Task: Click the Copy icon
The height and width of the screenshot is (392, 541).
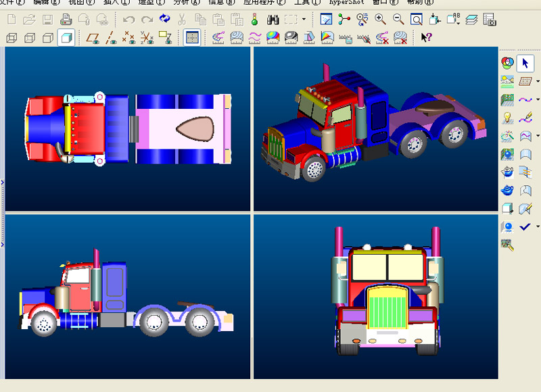Action: 200,20
